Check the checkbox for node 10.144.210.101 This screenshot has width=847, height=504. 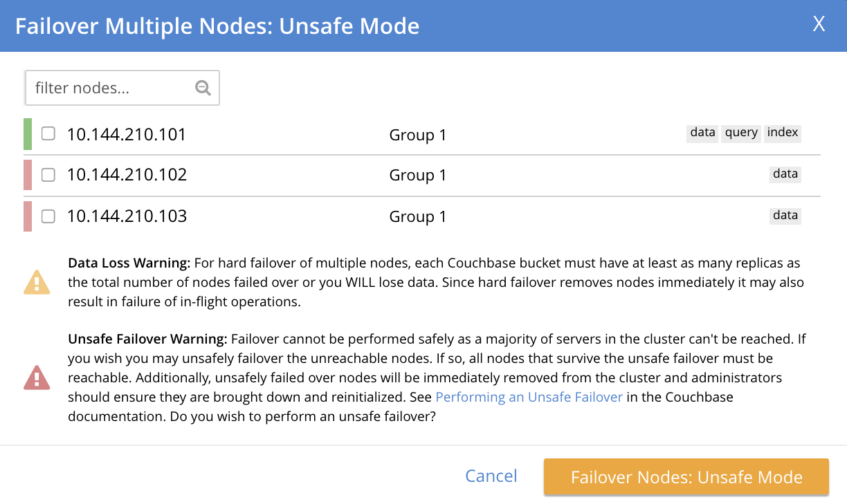[x=48, y=133]
